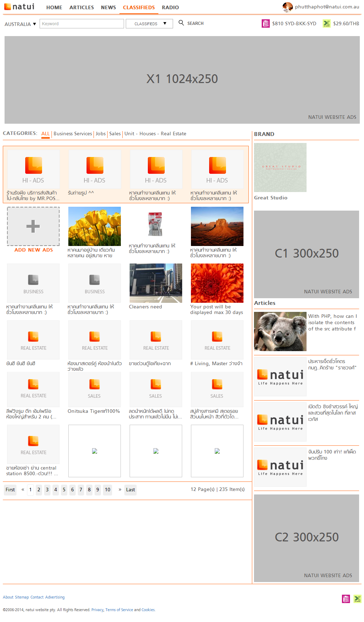This screenshot has width=364, height=622.
Task: Open the Terms of Service link
Action: click(119, 610)
